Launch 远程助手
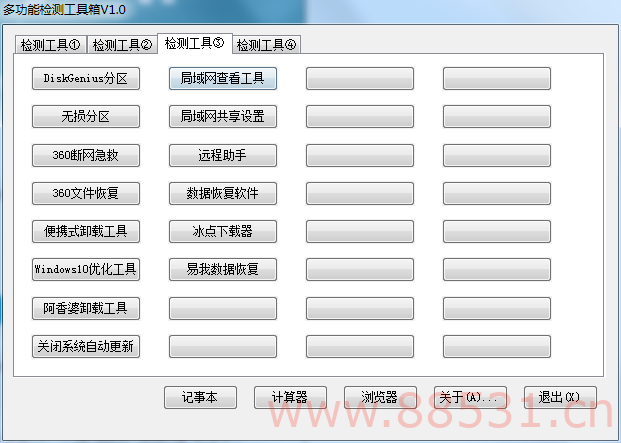 coord(223,155)
